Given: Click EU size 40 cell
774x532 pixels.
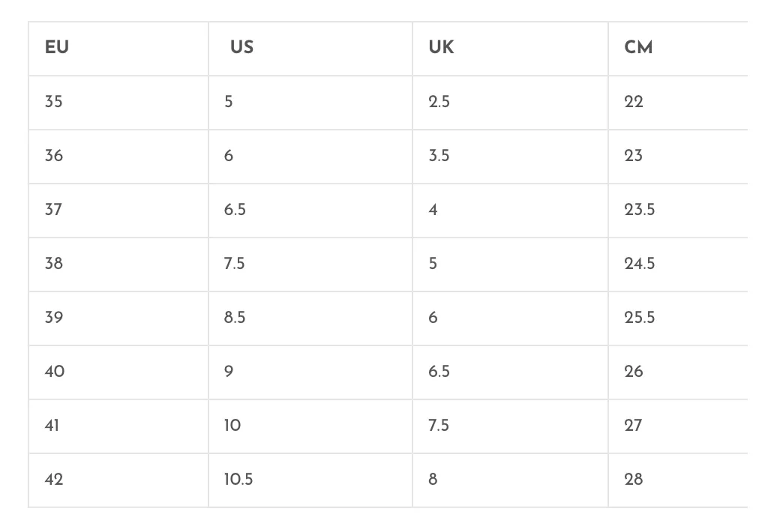Looking at the screenshot, I should 118,372.
